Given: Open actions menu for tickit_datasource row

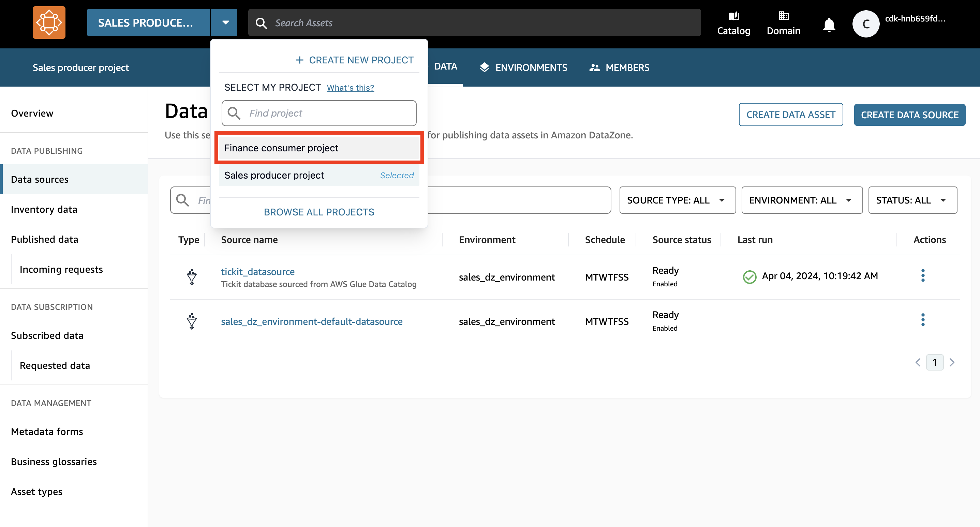Looking at the screenshot, I should pyautogui.click(x=923, y=275).
